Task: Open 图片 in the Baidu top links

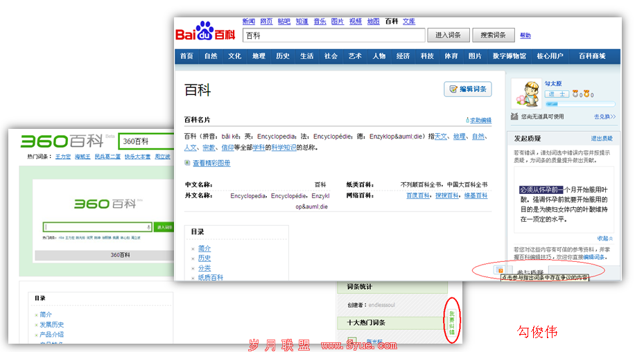Action: pos(337,21)
